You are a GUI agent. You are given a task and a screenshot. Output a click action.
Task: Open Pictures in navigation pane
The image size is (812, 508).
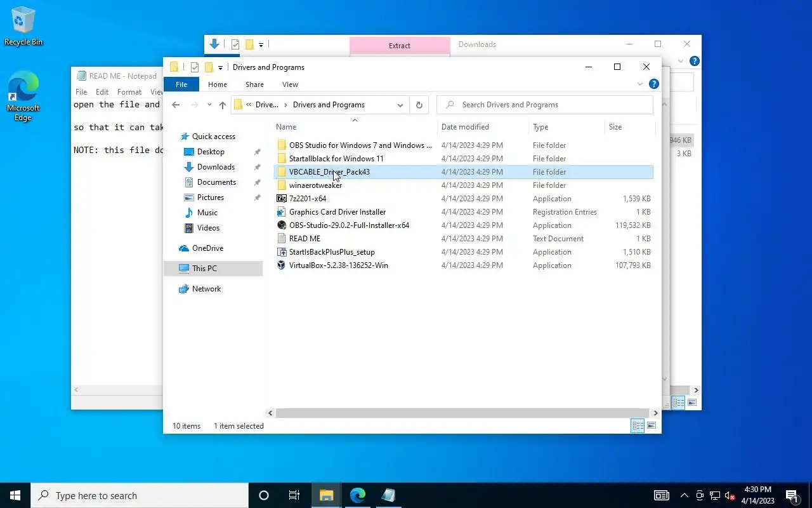point(211,197)
